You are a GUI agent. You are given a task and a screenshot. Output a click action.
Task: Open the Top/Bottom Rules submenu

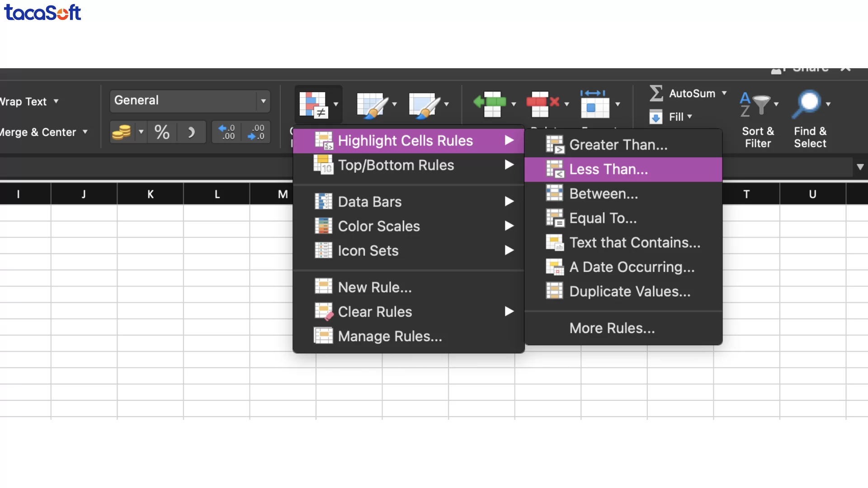pos(396,165)
